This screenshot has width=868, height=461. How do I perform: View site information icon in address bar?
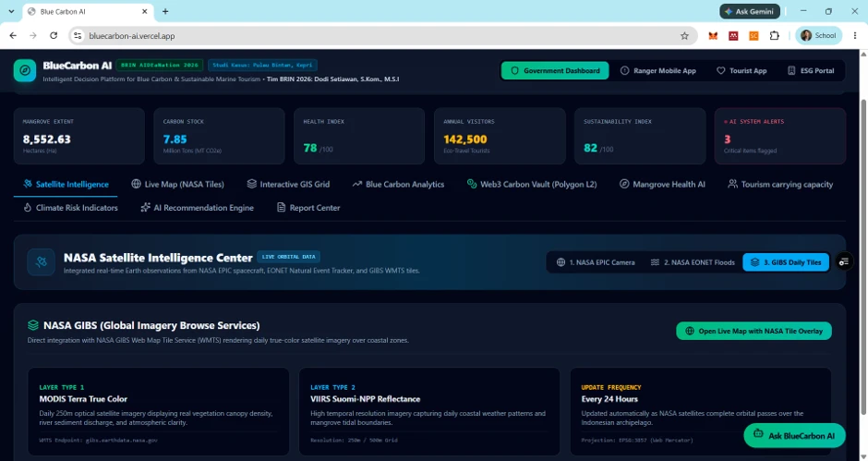[78, 35]
